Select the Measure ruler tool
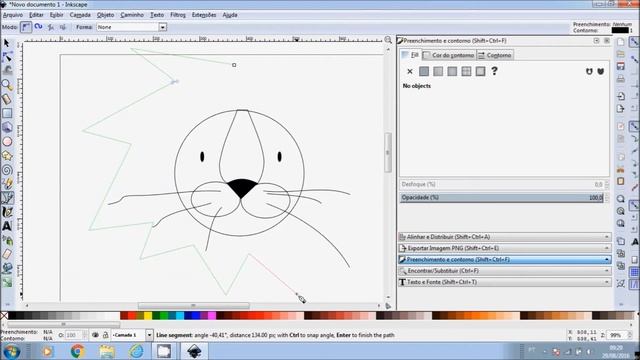Image resolution: width=640 pixels, height=360 pixels. [7, 99]
